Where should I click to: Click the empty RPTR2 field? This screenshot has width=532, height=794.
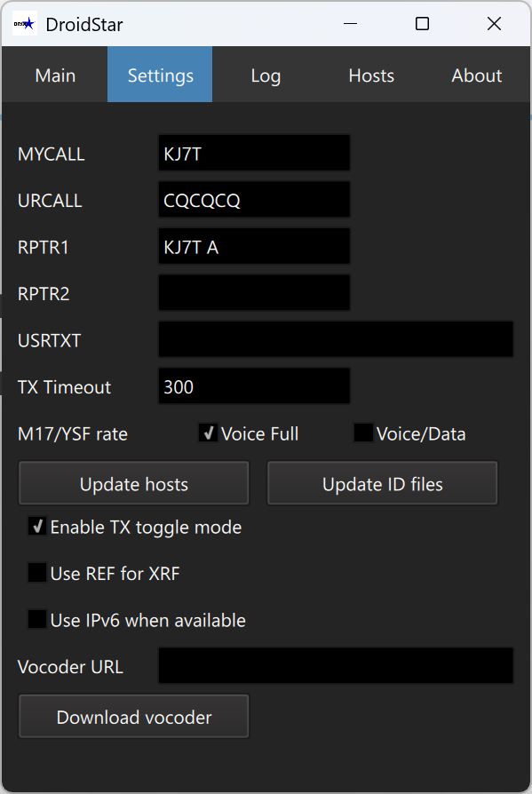(253, 293)
